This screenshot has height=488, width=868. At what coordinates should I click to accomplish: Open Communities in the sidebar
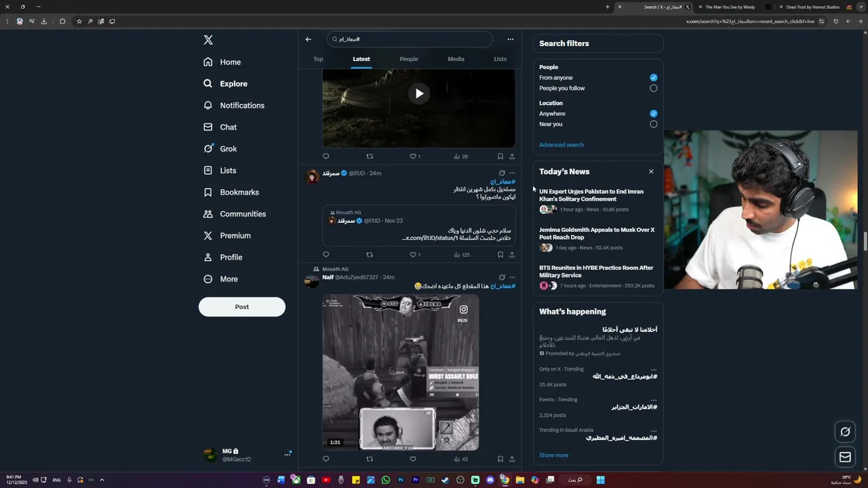pyautogui.click(x=235, y=214)
